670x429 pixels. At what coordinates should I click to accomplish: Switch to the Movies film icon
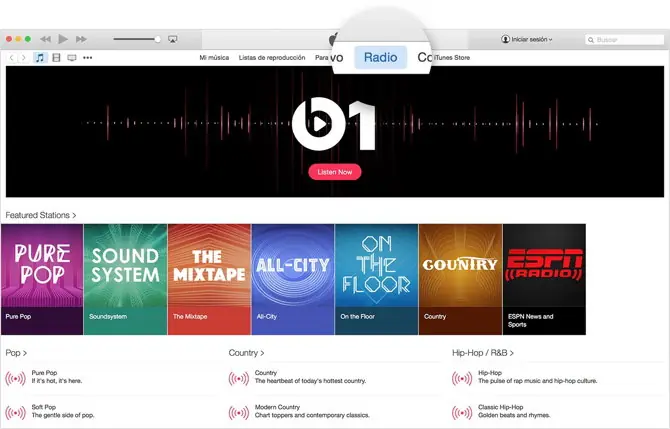pyautogui.click(x=56, y=58)
